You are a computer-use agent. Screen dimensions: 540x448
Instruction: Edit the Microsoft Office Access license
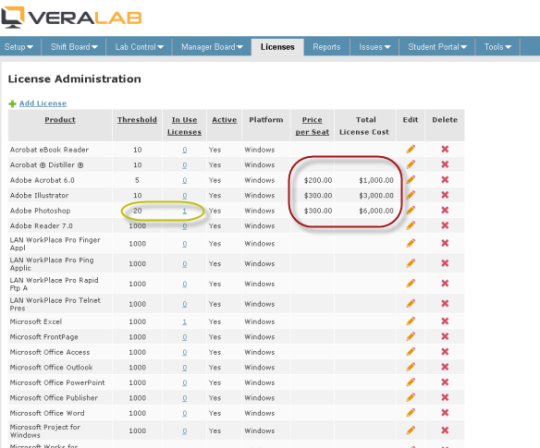pos(411,352)
